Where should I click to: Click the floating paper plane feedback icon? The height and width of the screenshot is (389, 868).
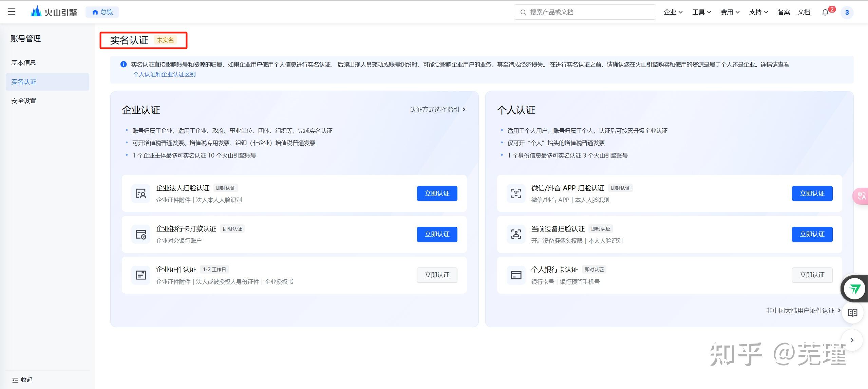click(x=854, y=288)
